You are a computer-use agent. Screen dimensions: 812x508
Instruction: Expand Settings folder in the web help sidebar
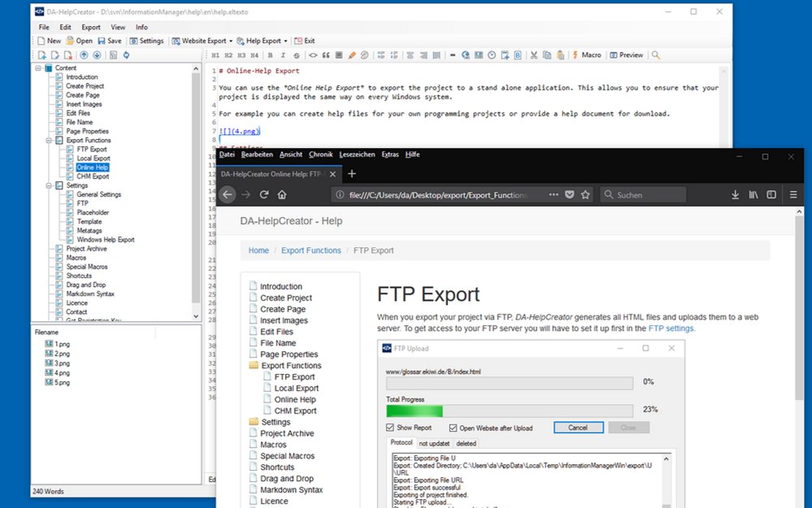pos(253,422)
